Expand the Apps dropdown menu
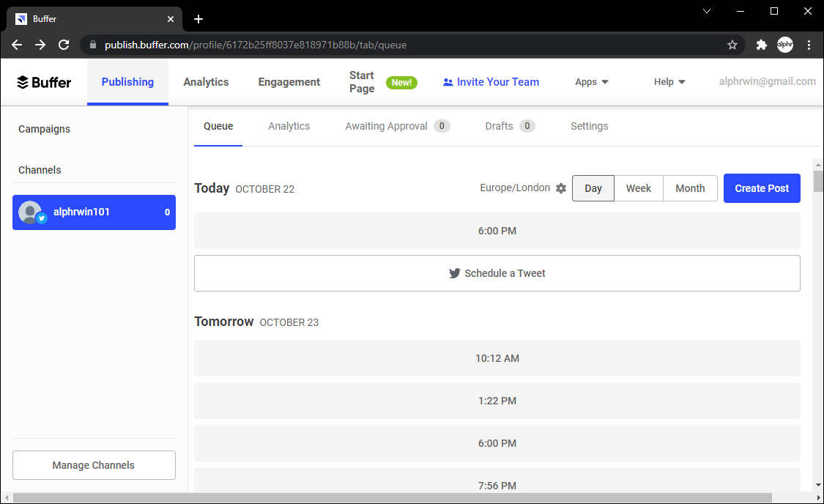824x504 pixels. 592,82
